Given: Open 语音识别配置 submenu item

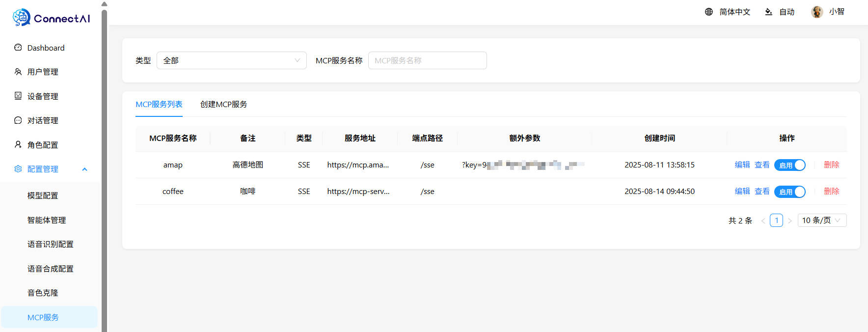Looking at the screenshot, I should [50, 244].
